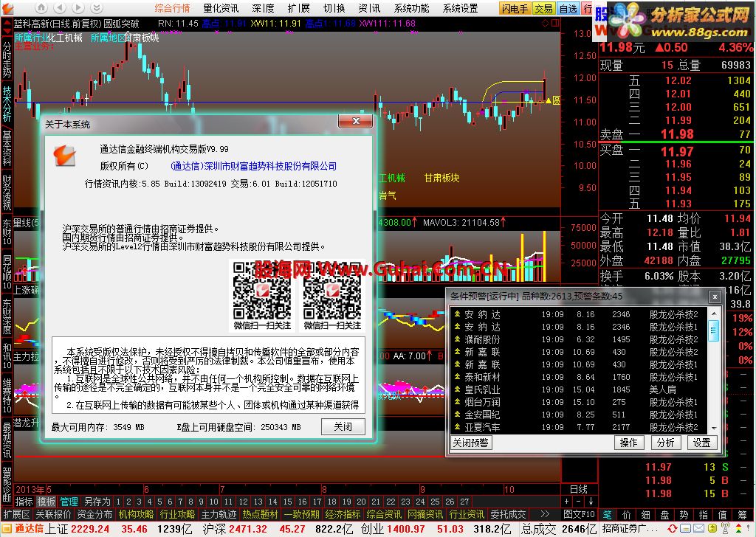The width and height of the screenshot is (756, 537).
Task: Click 设置 button in alert window
Action: pos(702,443)
